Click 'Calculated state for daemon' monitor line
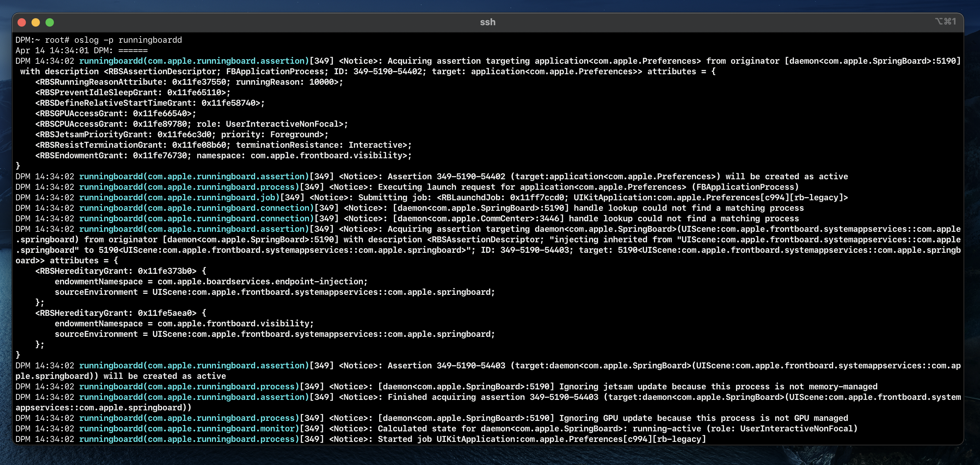This screenshot has width=980, height=465. (437, 429)
